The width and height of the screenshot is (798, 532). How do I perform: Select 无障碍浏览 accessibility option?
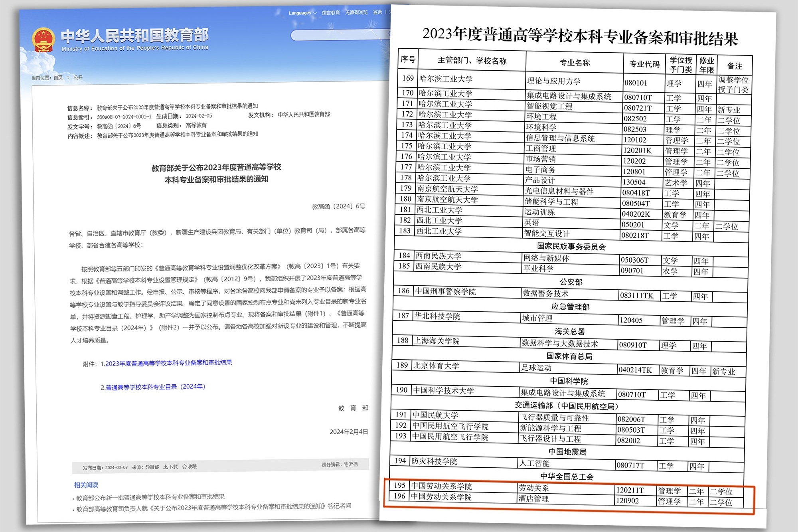pos(356,13)
